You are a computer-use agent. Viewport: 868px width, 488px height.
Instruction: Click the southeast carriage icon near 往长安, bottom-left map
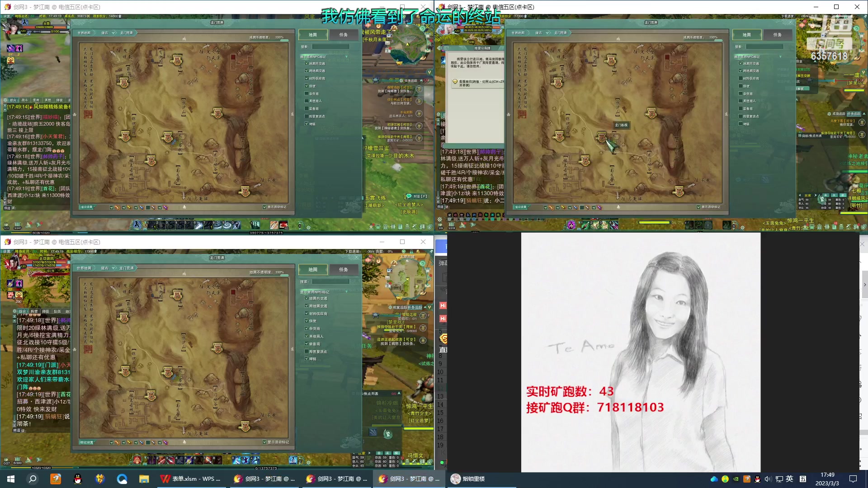245,426
